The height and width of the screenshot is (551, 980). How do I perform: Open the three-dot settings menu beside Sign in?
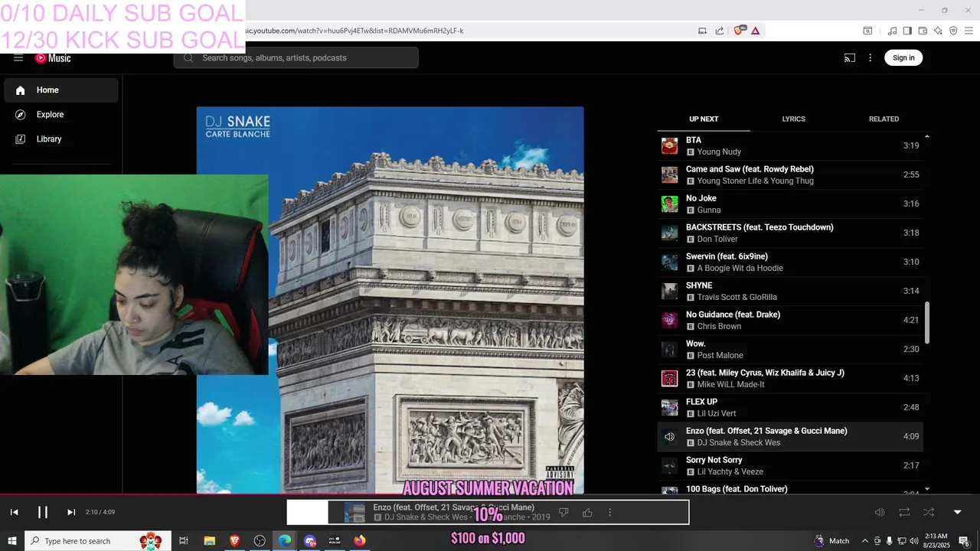click(870, 58)
